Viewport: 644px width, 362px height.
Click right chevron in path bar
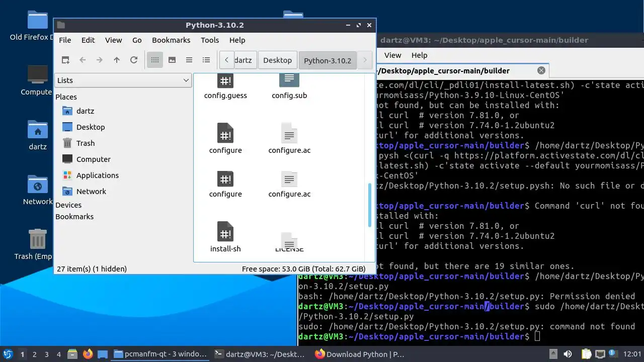point(365,60)
